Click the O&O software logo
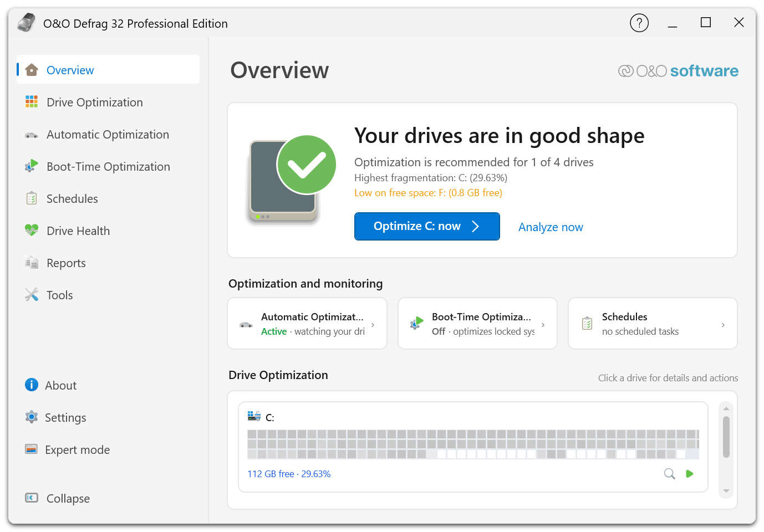Image resolution: width=764 pixels, height=532 pixels. pyautogui.click(x=679, y=71)
